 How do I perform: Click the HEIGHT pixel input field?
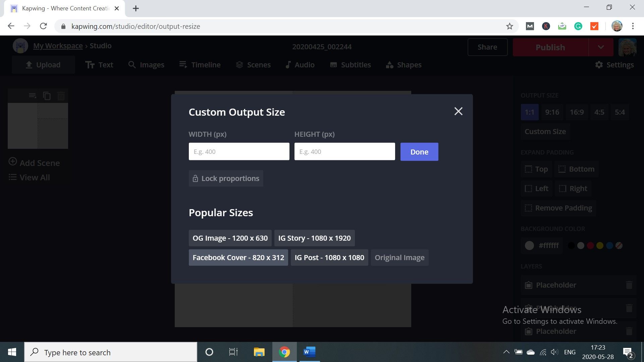[344, 152]
